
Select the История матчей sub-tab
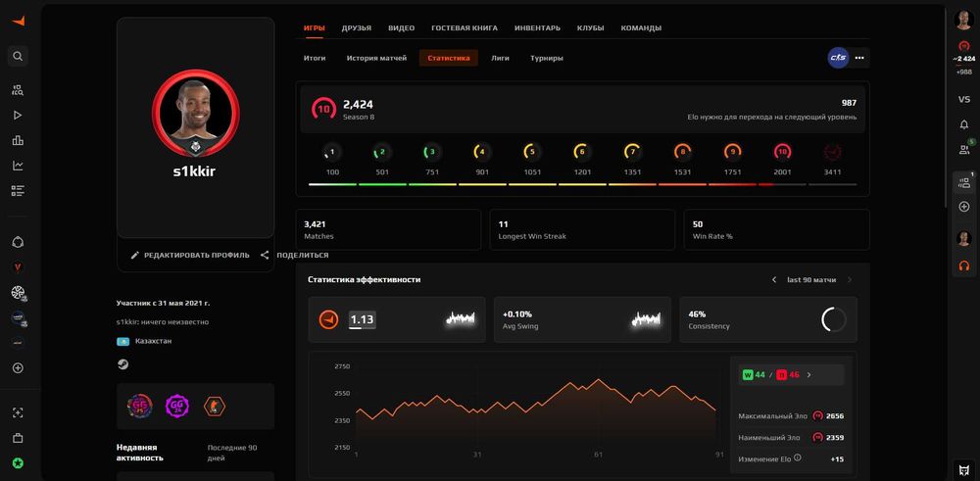click(x=376, y=58)
